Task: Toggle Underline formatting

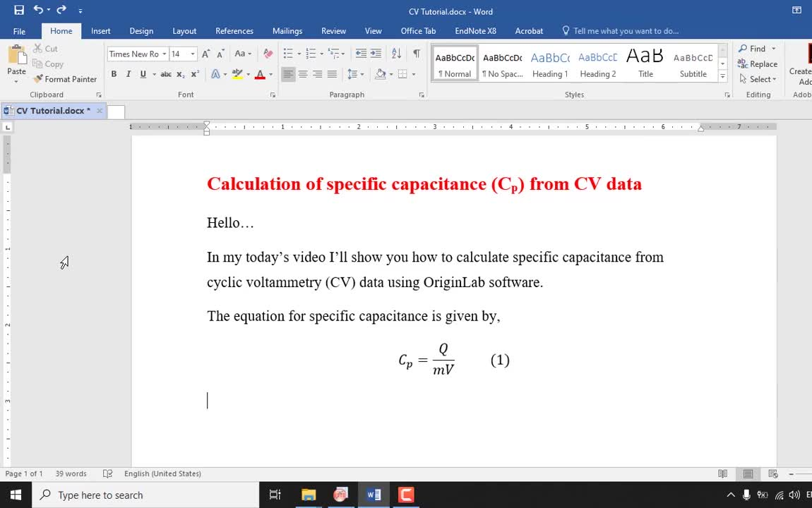Action: click(x=143, y=74)
